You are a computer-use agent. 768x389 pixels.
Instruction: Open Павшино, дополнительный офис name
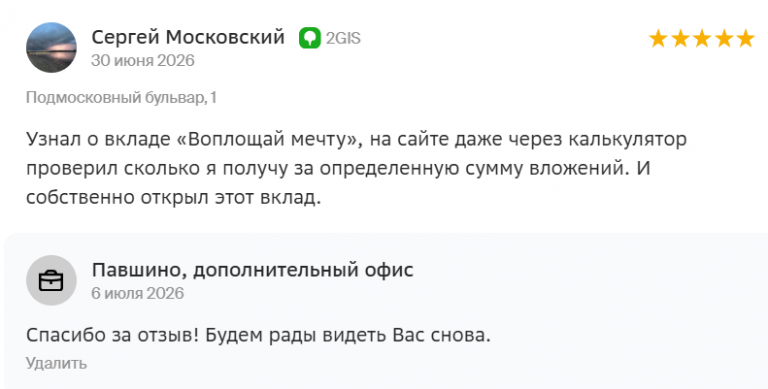point(253,270)
